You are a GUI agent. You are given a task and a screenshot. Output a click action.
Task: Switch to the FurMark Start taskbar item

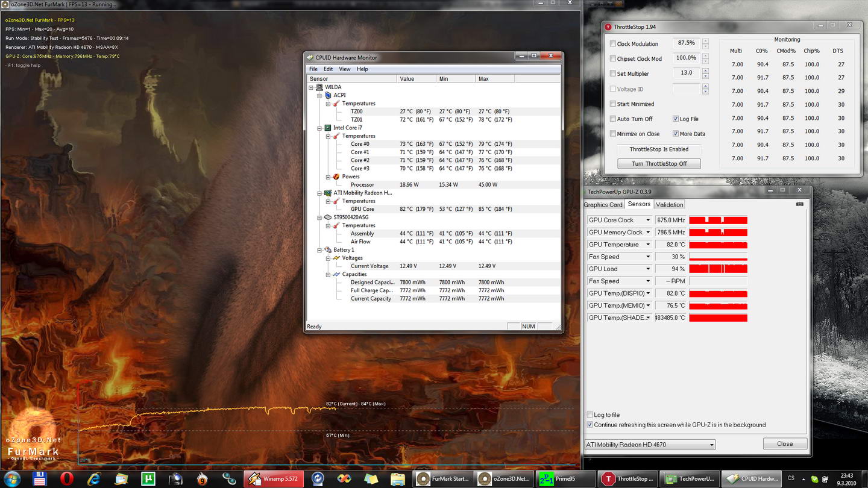click(444, 479)
